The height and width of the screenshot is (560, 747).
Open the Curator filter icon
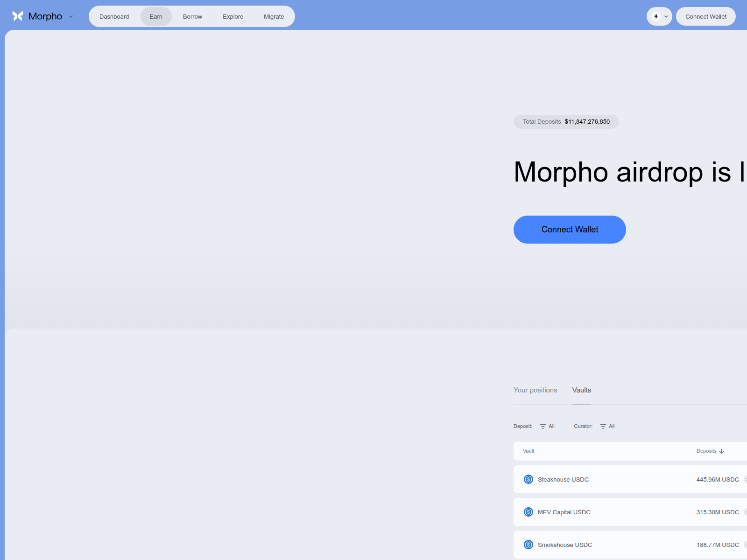pyautogui.click(x=602, y=426)
